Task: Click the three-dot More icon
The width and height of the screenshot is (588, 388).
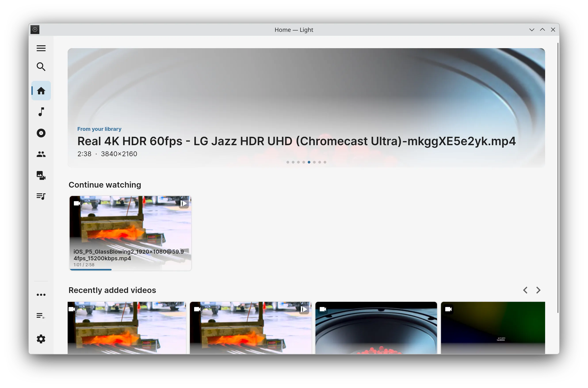Action: (41, 295)
